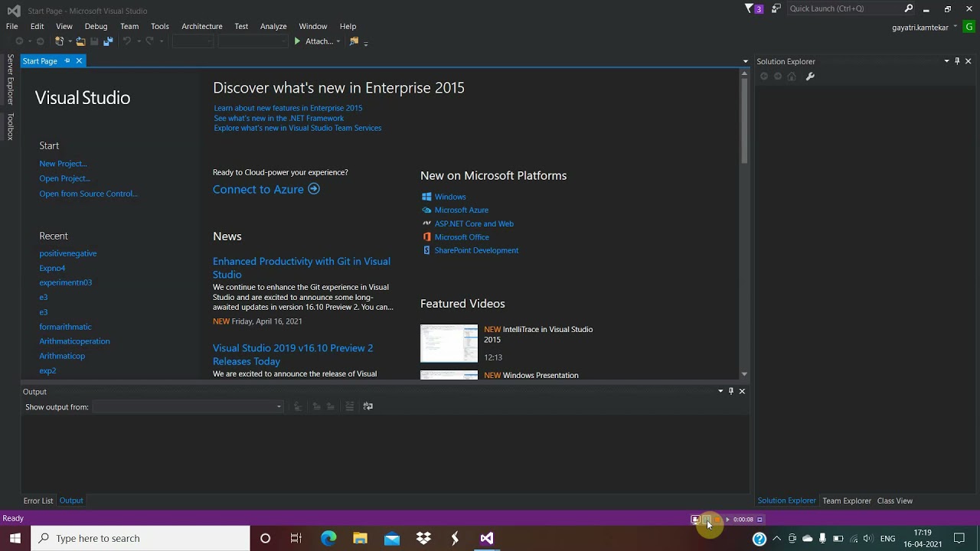Click the Quick Launch search magnifier
The width and height of the screenshot is (980, 551).
point(909,8)
